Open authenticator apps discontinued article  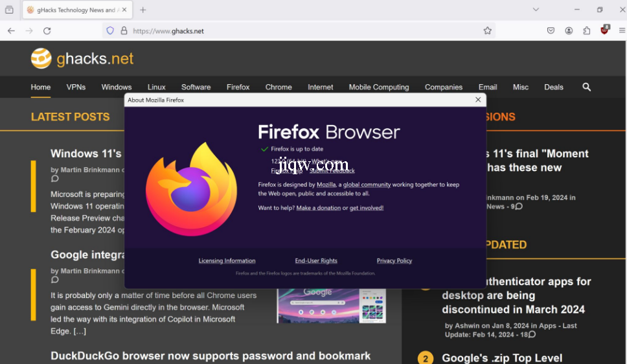coord(516,295)
